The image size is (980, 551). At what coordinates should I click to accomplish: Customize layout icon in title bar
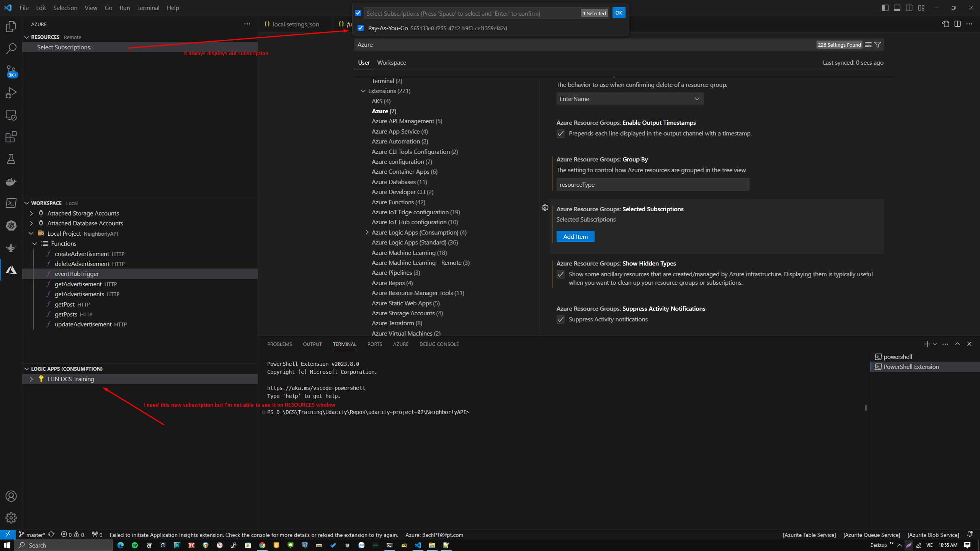point(921,8)
